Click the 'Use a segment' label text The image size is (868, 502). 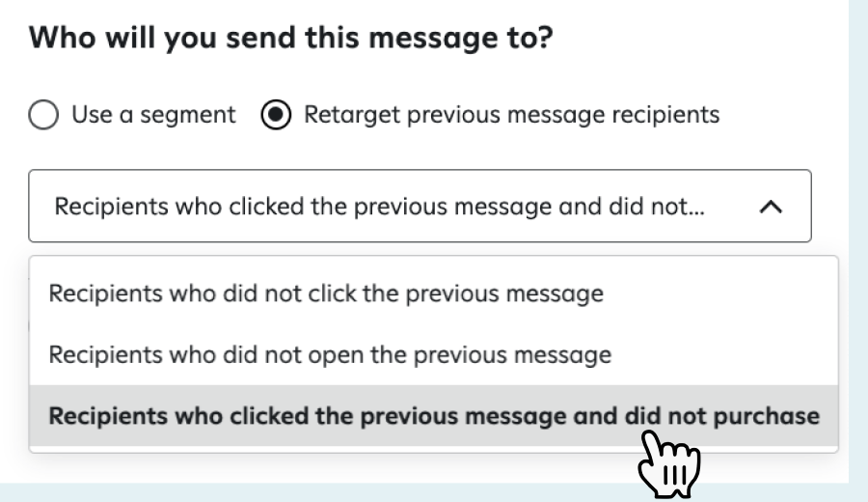pyautogui.click(x=152, y=115)
